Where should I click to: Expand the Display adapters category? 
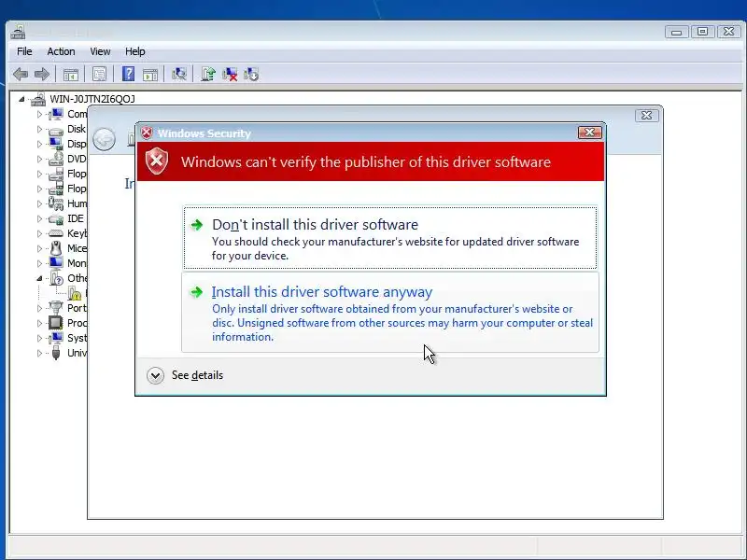point(39,144)
